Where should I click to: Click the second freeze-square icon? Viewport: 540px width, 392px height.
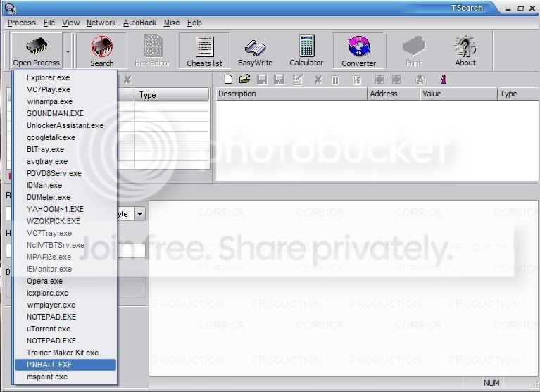pos(396,80)
